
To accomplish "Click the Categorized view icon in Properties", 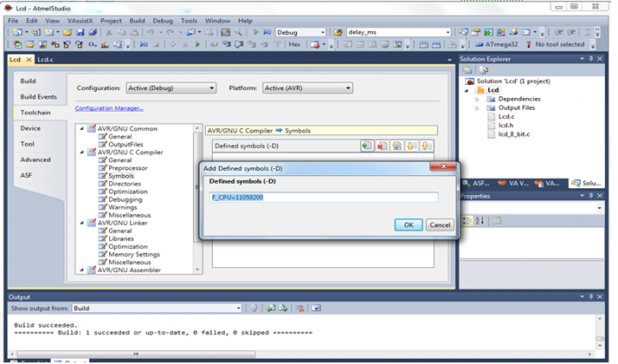I will point(467,221).
